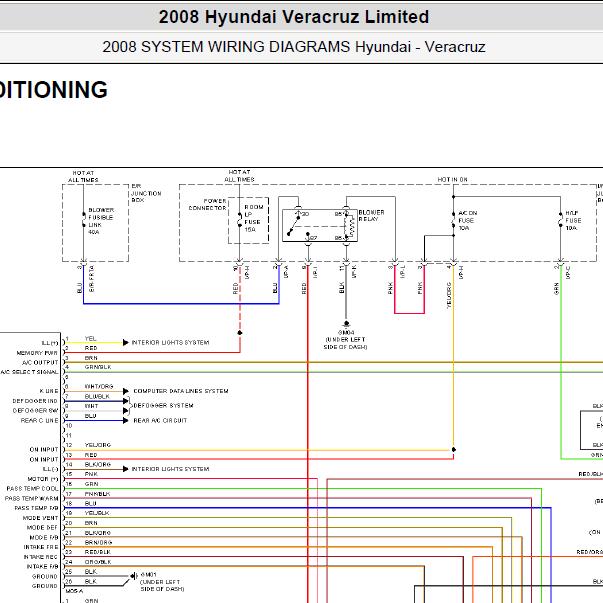Screen dimensions: 603x603
Task: Click the 'BRN/ORG' wire color at pin 22
Action: pyautogui.click(x=98, y=542)
